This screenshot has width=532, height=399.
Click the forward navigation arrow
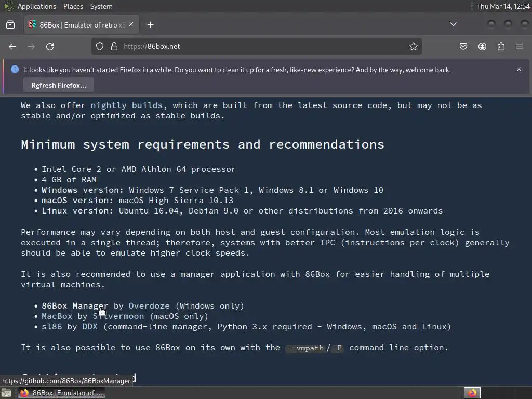click(31, 46)
